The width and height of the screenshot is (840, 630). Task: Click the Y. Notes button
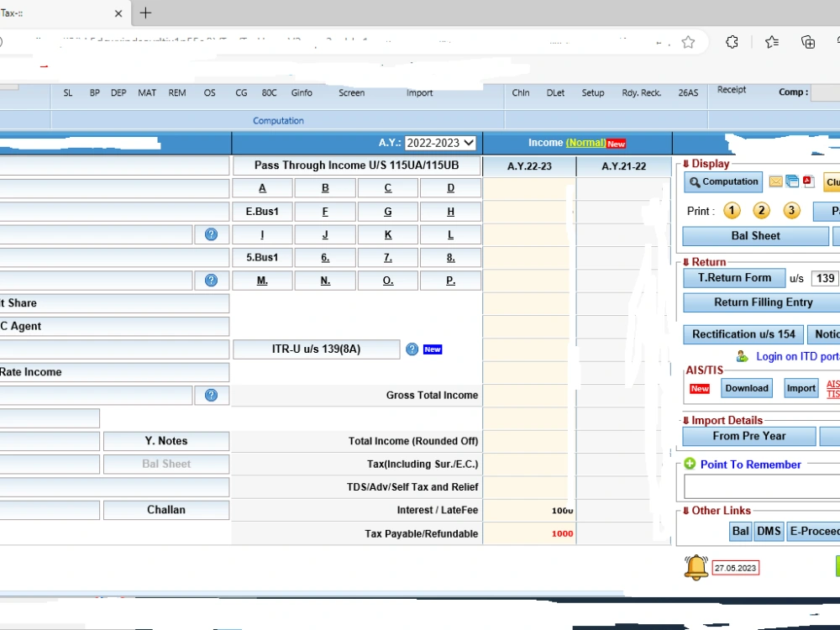(x=166, y=441)
